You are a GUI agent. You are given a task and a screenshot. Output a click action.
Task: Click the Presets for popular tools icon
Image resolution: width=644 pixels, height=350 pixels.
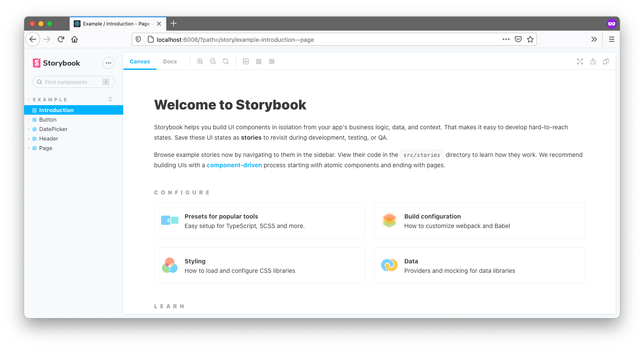[x=170, y=220]
